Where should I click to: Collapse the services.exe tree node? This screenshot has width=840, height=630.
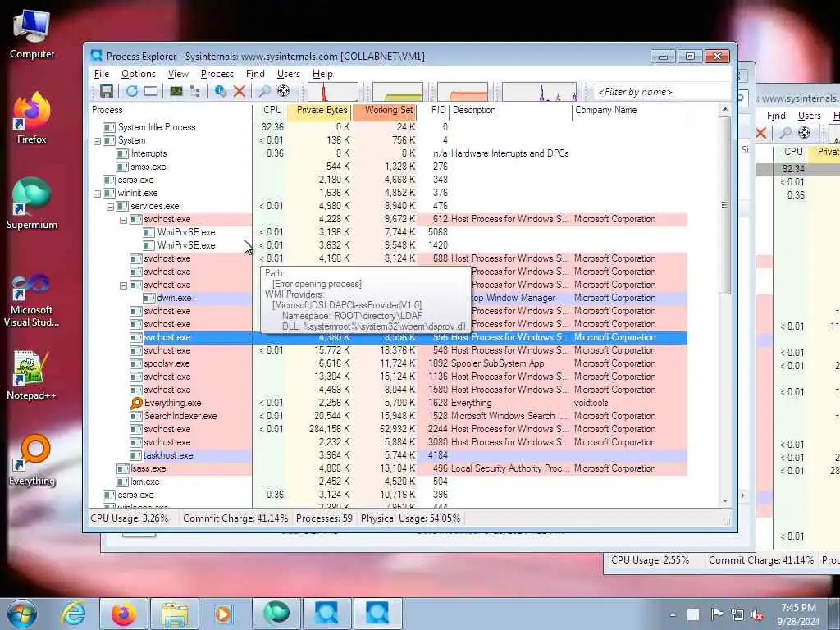coord(111,207)
